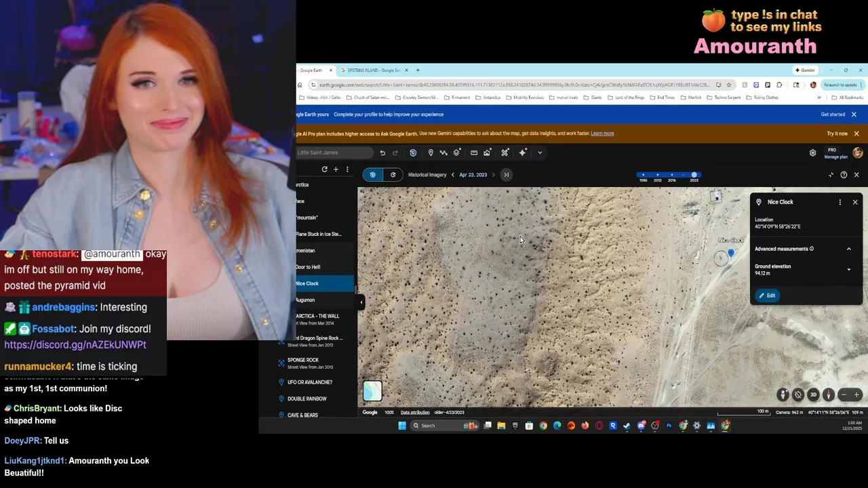Go to previous imagery date arrow
868x488 pixels.
pyautogui.click(x=453, y=175)
